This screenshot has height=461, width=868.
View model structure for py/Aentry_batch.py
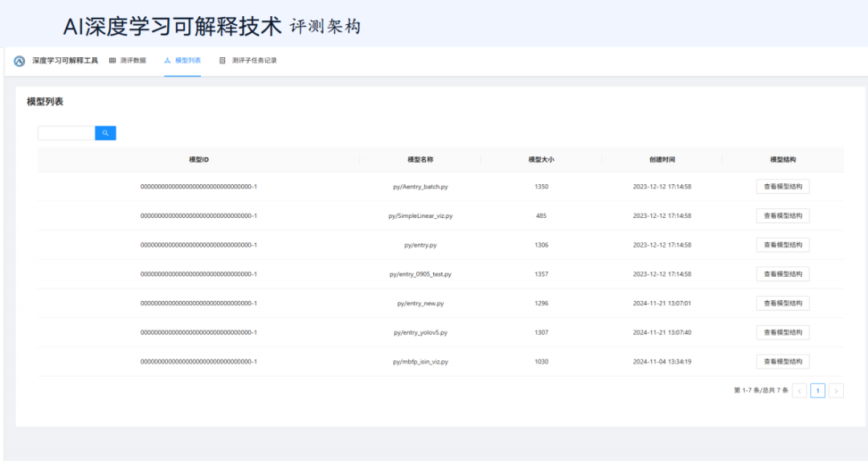tap(783, 187)
